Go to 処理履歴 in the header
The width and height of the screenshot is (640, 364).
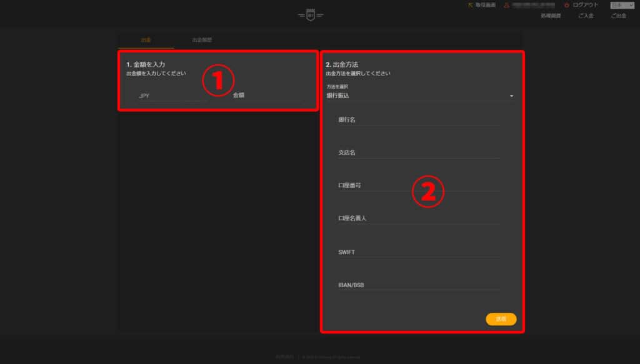(x=551, y=16)
